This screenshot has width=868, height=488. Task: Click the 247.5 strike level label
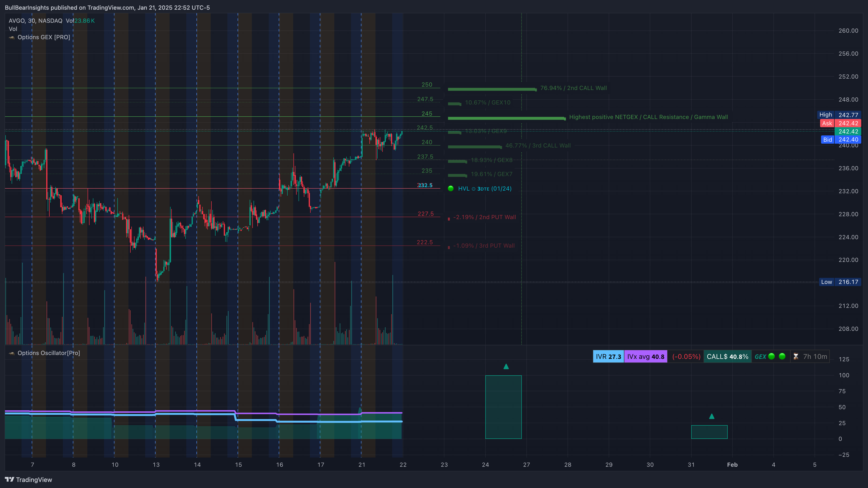tap(425, 99)
